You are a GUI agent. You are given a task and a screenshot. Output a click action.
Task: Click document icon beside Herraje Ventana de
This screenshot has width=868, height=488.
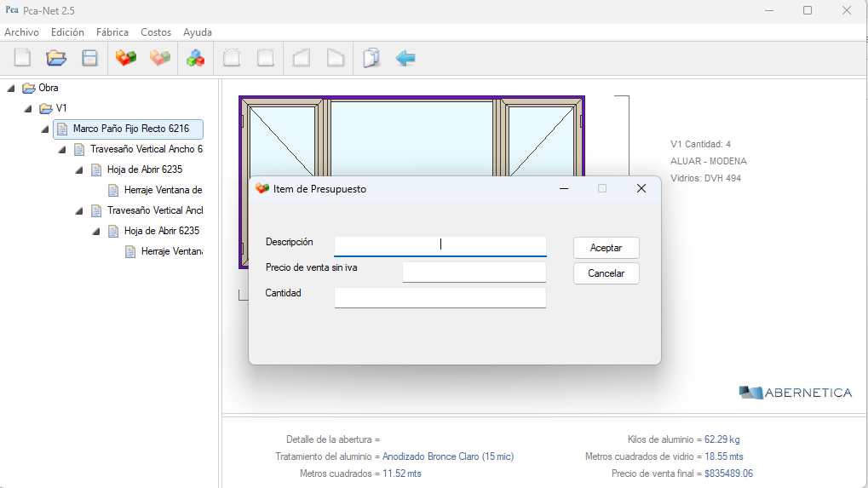[x=113, y=190]
